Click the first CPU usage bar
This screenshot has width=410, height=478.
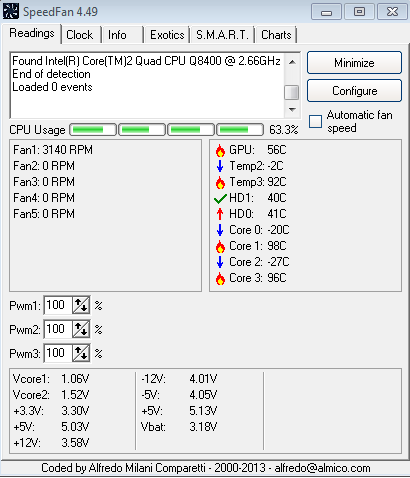pos(93,130)
